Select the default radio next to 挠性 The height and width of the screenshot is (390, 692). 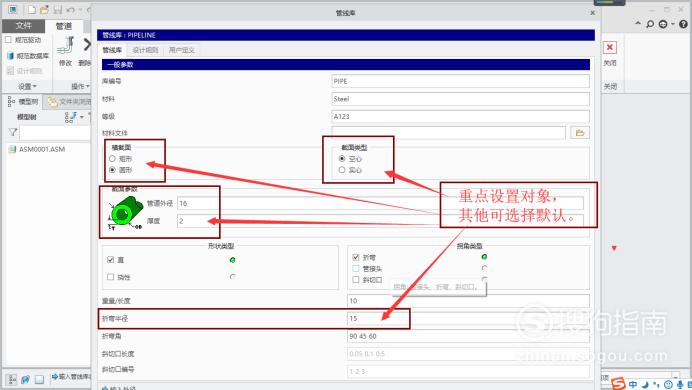tap(233, 277)
